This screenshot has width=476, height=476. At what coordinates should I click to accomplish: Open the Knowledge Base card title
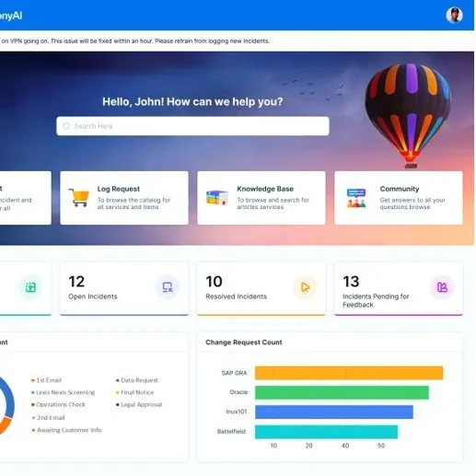pos(265,189)
